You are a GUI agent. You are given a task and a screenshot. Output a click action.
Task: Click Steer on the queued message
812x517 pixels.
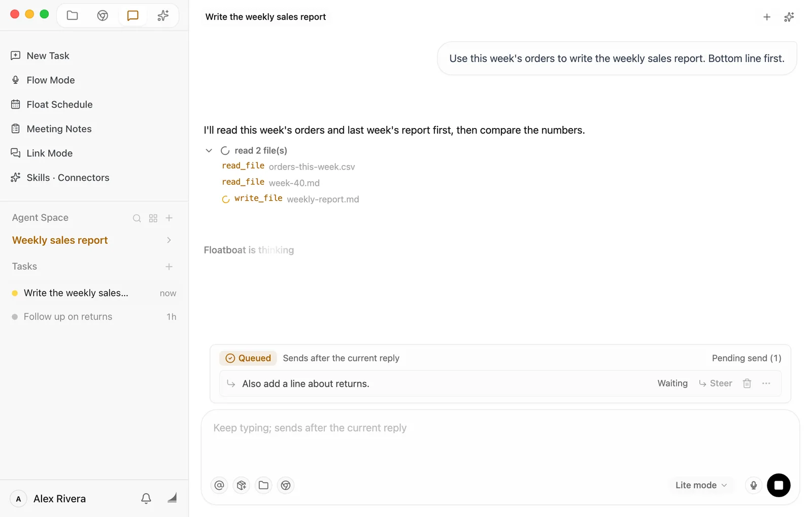click(x=716, y=383)
